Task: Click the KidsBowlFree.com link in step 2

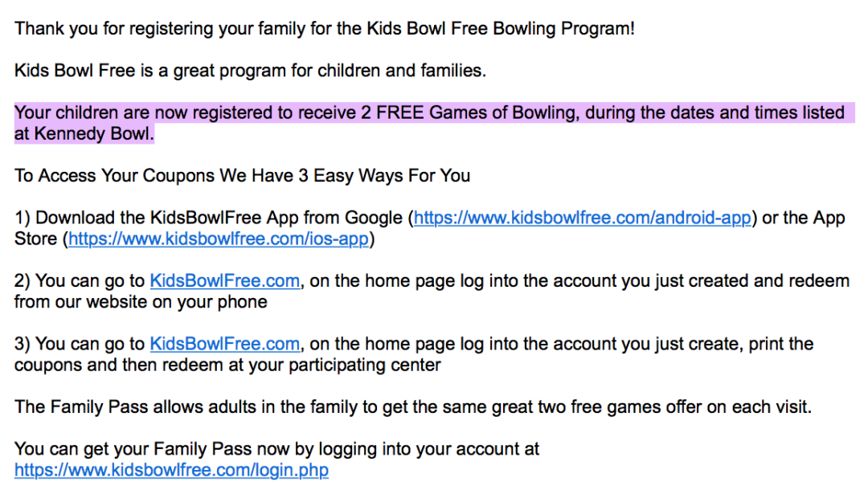Action: [224, 281]
